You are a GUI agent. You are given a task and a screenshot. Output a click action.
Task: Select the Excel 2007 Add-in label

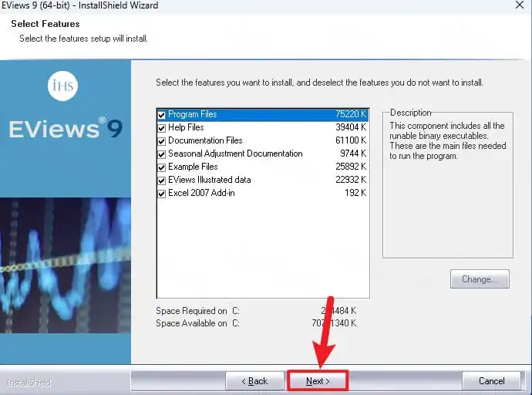coord(201,193)
